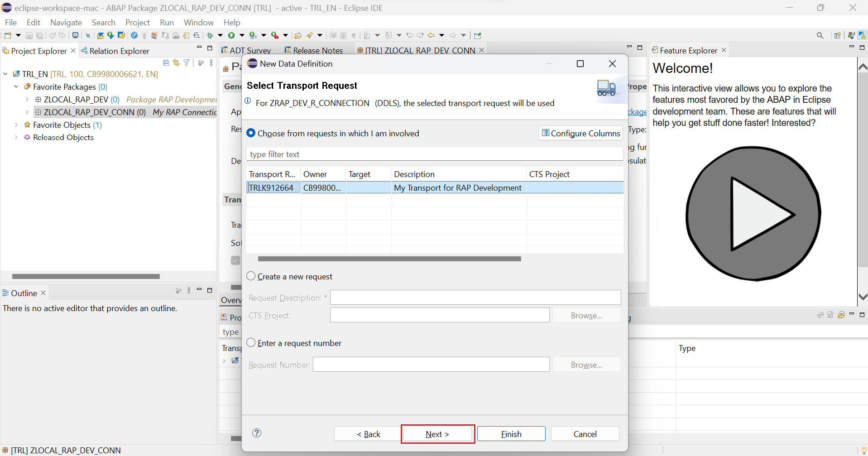Expand the Released Objects node
Image resolution: width=868 pixels, height=456 pixels.
16,137
